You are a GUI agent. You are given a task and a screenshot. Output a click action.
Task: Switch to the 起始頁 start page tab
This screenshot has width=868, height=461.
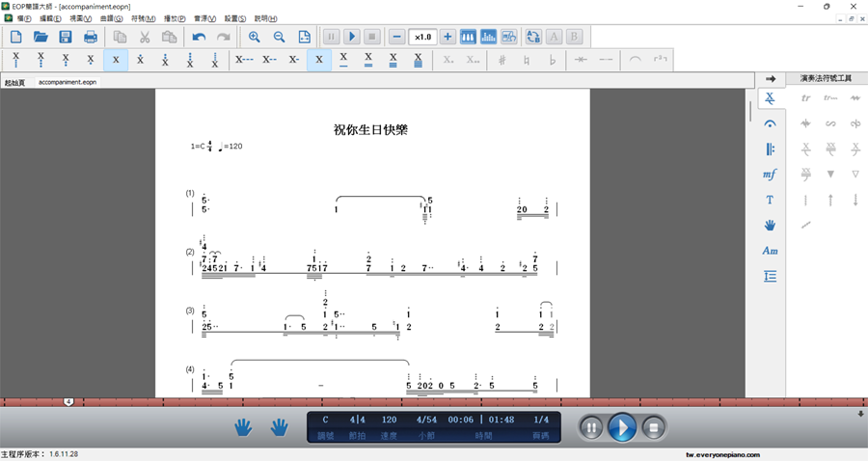point(14,83)
